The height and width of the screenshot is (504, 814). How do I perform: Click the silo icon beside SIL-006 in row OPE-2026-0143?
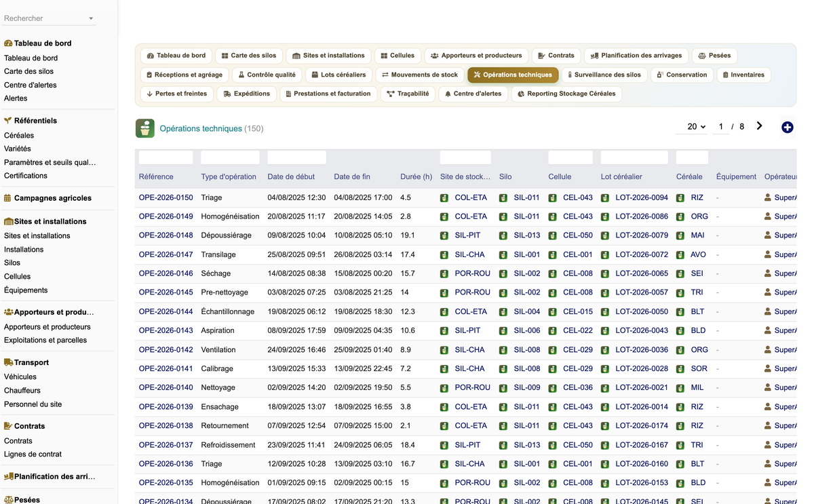[503, 330]
